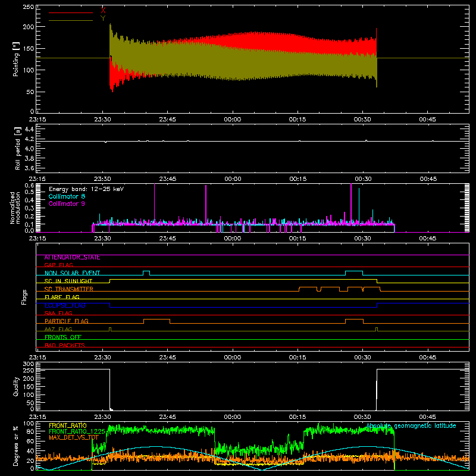Click the magenta spike near 23:42
Viewport: 476px width, 476px height.
pyautogui.click(x=155, y=203)
